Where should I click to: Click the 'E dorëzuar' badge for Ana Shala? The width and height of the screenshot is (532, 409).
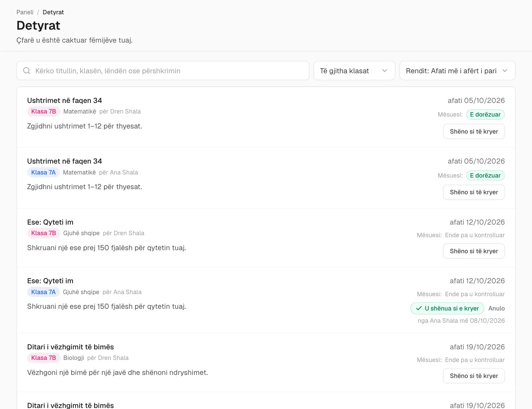(485, 176)
